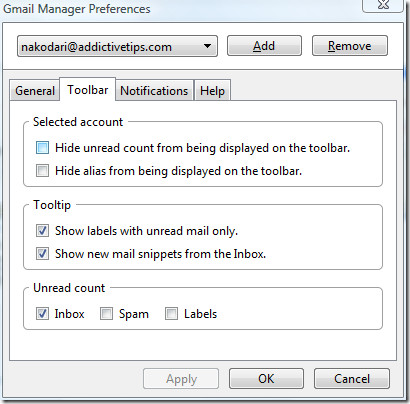Check Hide alias from being displayed option
Viewport: 410px width, 404px height.
pos(42,171)
